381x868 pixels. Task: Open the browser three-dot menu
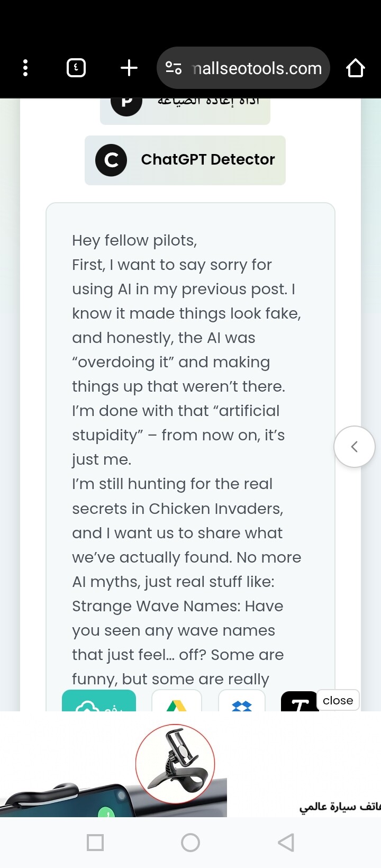[25, 68]
